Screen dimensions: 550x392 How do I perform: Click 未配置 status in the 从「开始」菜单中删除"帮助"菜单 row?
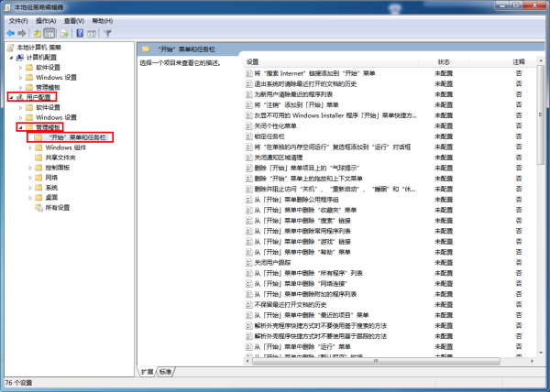[x=444, y=252]
